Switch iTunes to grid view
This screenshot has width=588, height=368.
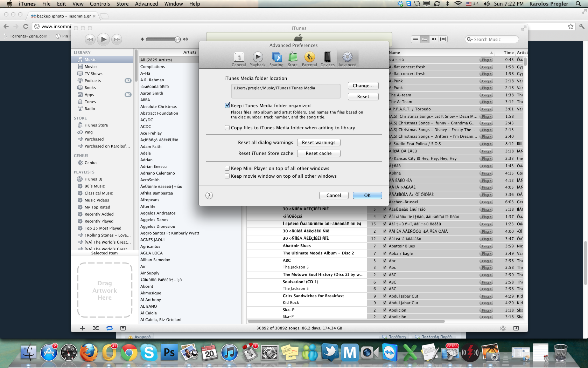(434, 39)
